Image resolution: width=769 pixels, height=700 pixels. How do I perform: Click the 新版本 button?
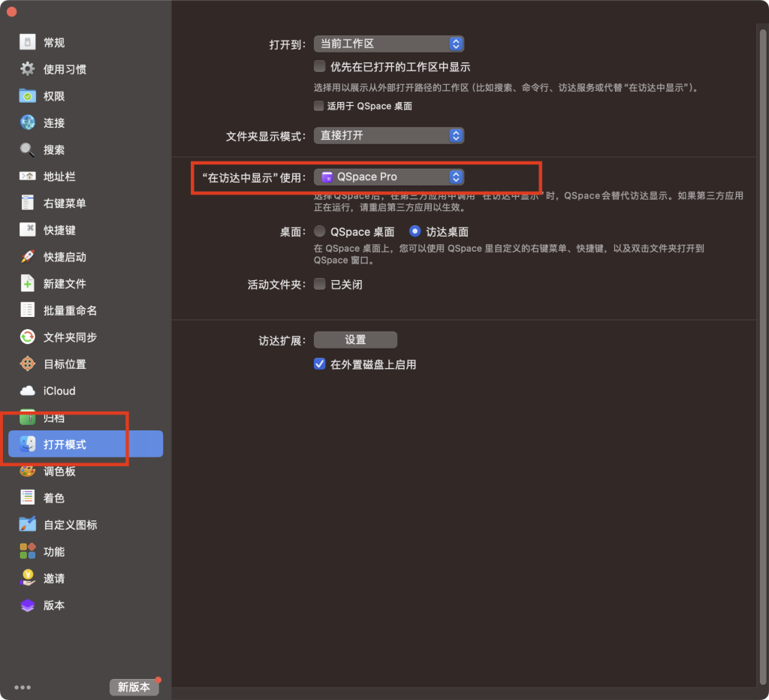134,686
